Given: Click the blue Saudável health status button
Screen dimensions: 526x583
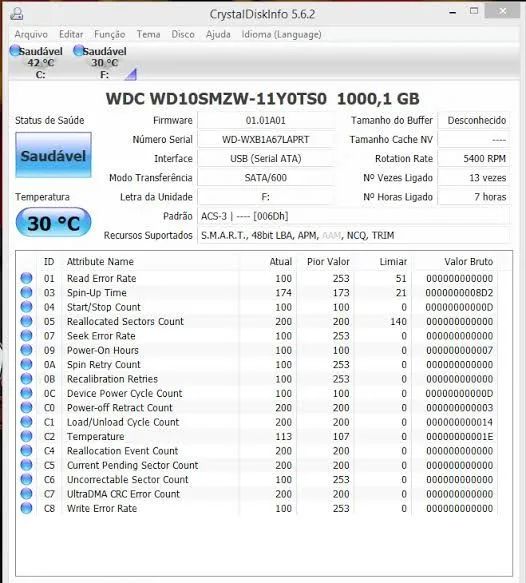Looking at the screenshot, I should 53,155.
